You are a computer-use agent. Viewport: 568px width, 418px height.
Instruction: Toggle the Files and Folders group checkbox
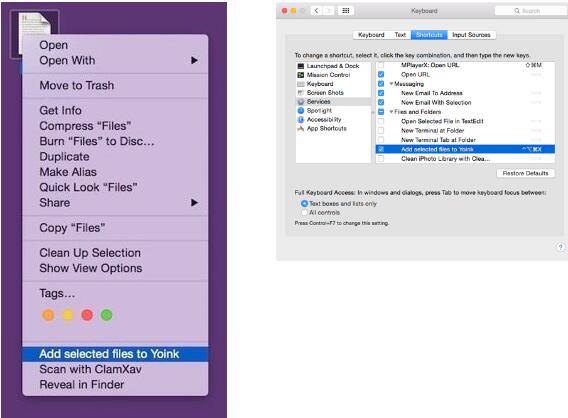coord(381,112)
